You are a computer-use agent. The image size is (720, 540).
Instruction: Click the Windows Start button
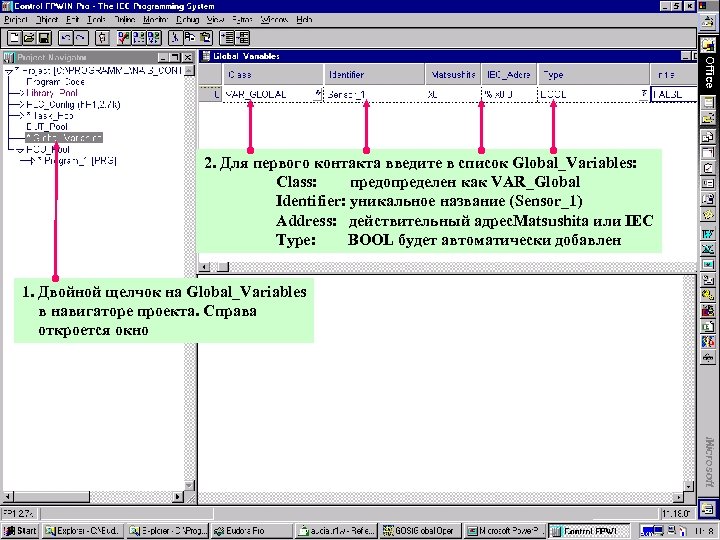pyautogui.click(x=20, y=531)
